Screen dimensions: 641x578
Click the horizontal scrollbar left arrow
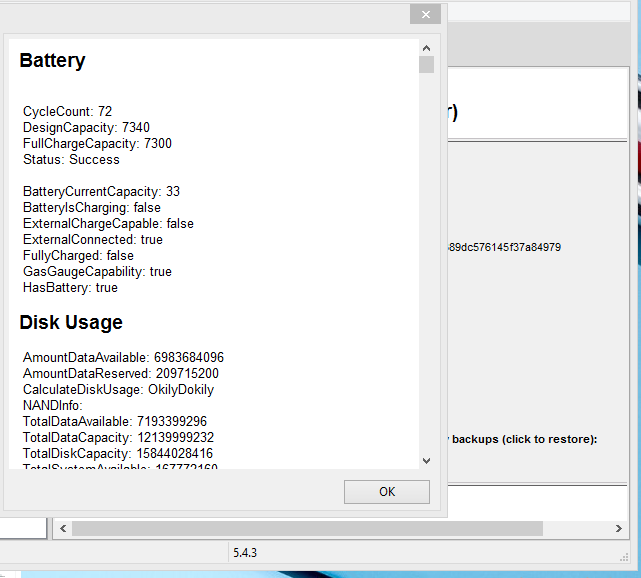pos(62,528)
